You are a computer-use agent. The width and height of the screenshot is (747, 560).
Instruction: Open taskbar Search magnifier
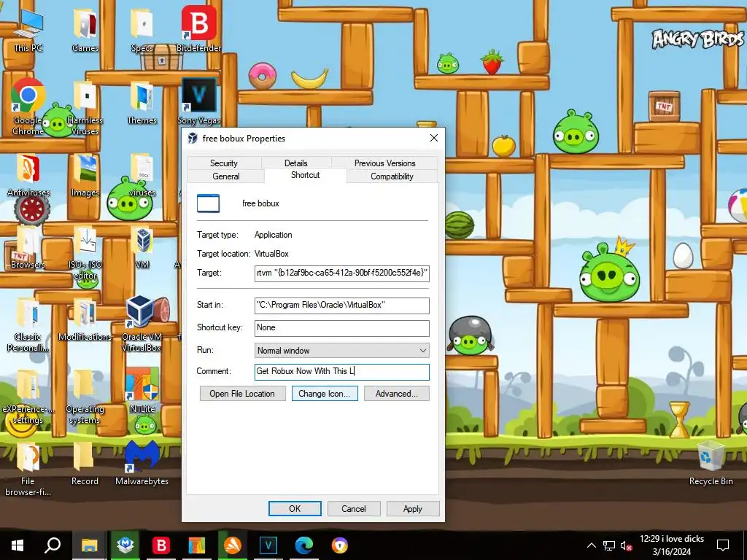pos(53,545)
